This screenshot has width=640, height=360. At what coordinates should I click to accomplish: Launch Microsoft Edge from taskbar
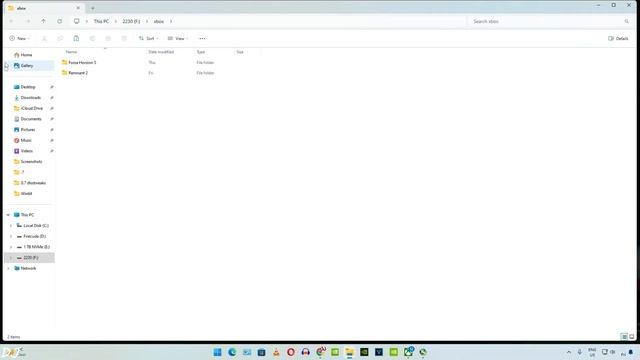pos(232,352)
